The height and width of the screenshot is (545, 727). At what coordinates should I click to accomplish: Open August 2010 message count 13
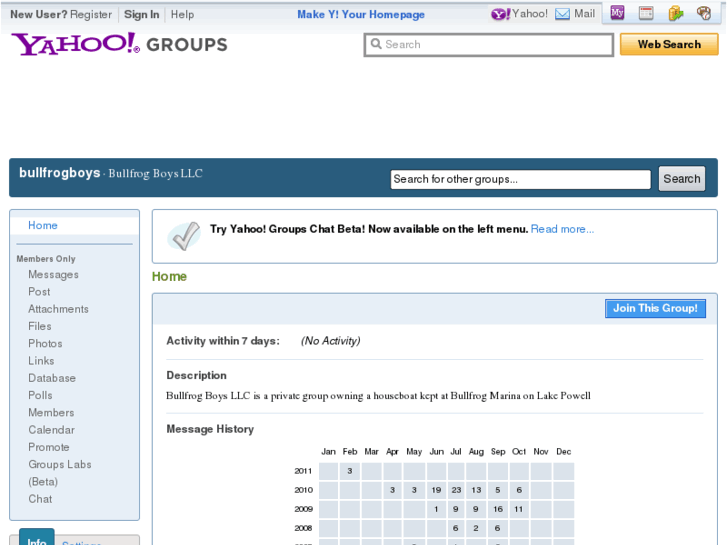(x=476, y=490)
